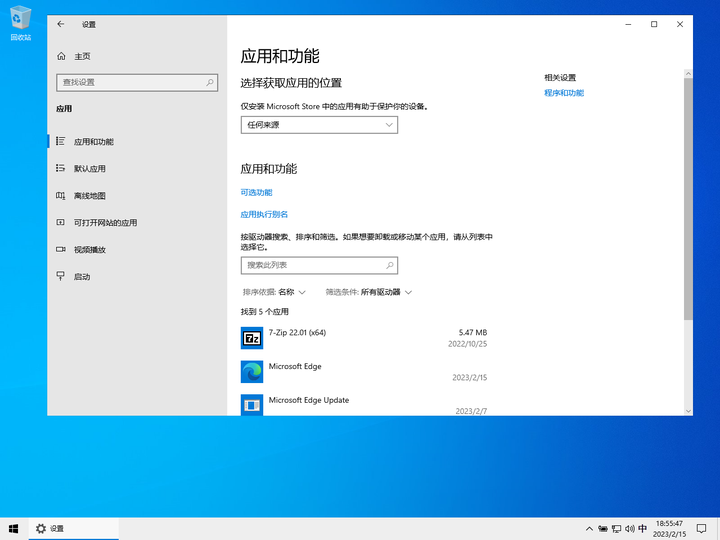Image resolution: width=720 pixels, height=540 pixels.
Task: Open the Recycle Bin desktop icon
Action: pos(20,23)
